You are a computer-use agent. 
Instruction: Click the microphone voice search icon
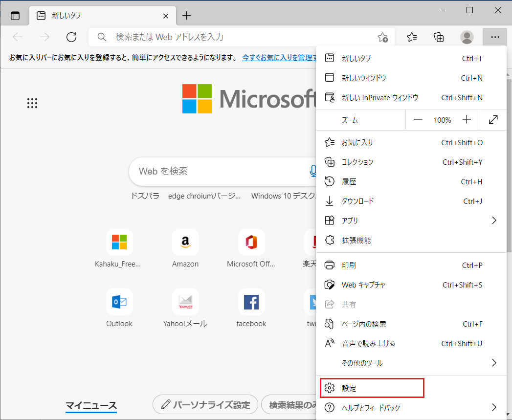pyautogui.click(x=313, y=171)
